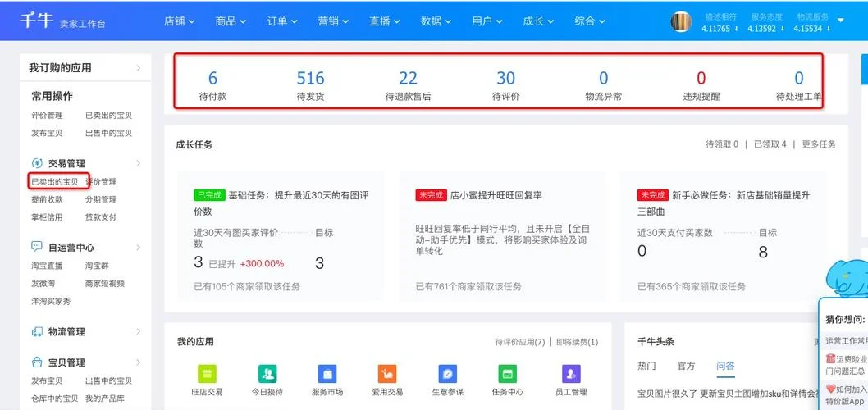Open 更多任务 link
The width and height of the screenshot is (868, 410).
click(819, 144)
